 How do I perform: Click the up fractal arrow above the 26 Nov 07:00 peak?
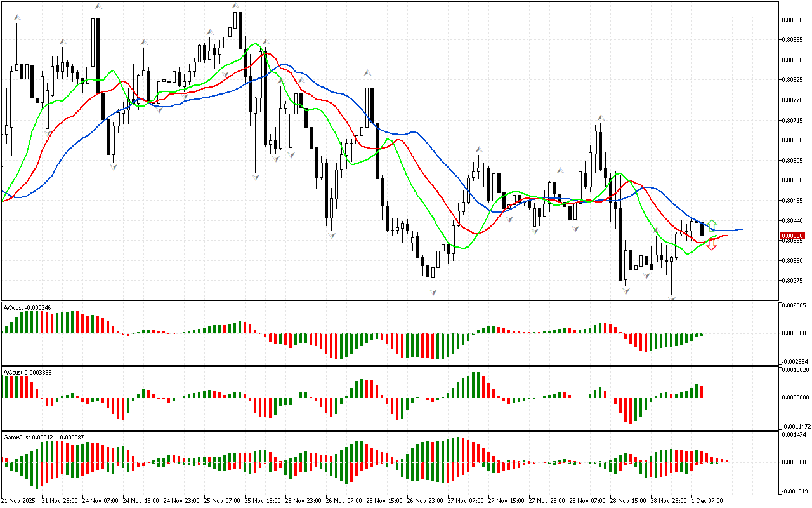[367, 73]
